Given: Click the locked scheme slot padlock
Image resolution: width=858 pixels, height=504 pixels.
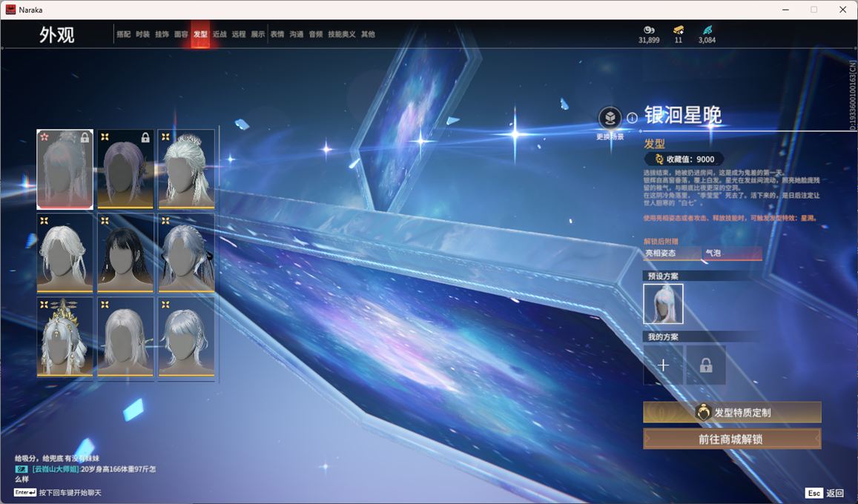Looking at the screenshot, I should coord(706,365).
